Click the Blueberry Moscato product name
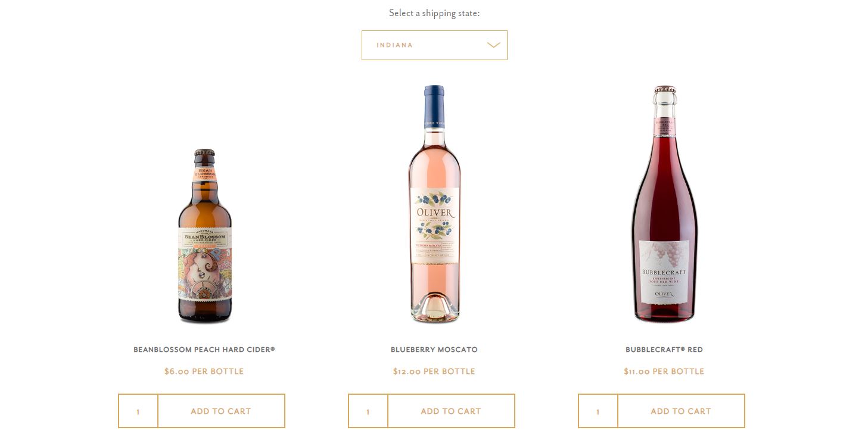The width and height of the screenshot is (868, 446). pos(434,350)
